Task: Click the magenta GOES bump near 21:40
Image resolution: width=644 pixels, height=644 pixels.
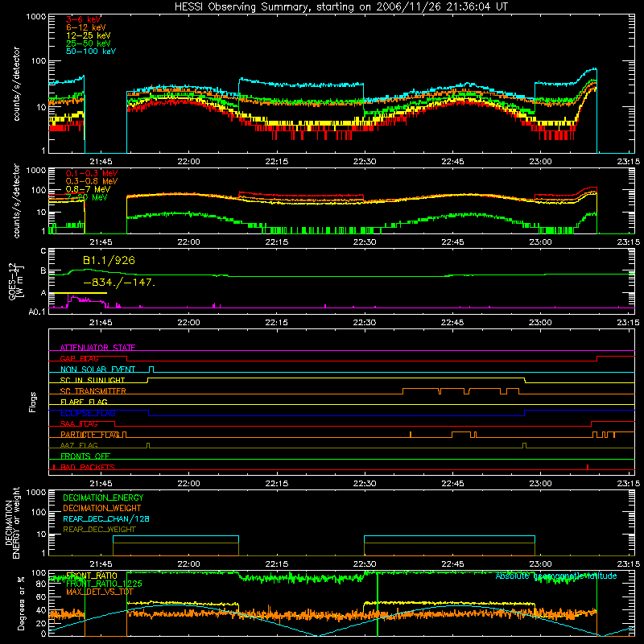Action: coord(86,300)
